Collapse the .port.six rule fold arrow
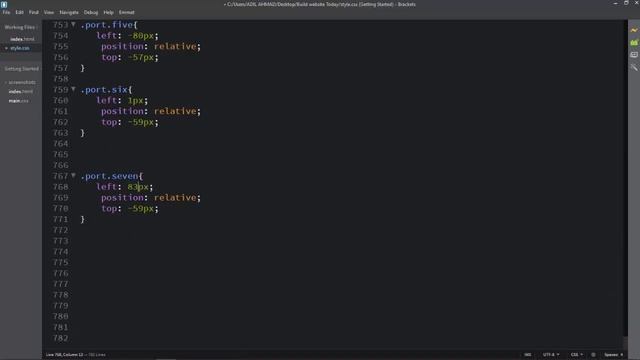The image size is (640, 360). 73,89
